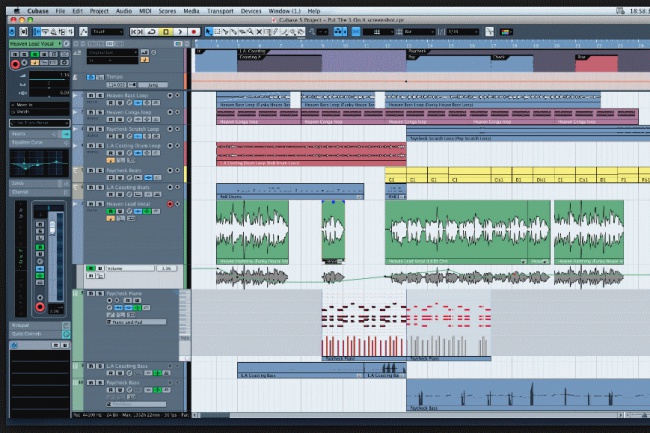Mute the Heaven Conga Loop track

point(91,112)
